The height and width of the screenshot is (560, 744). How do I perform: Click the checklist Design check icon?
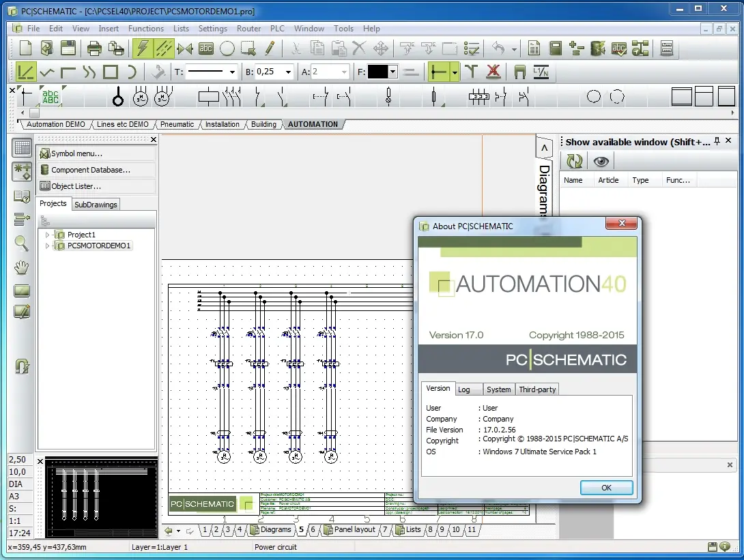pyautogui.click(x=472, y=48)
